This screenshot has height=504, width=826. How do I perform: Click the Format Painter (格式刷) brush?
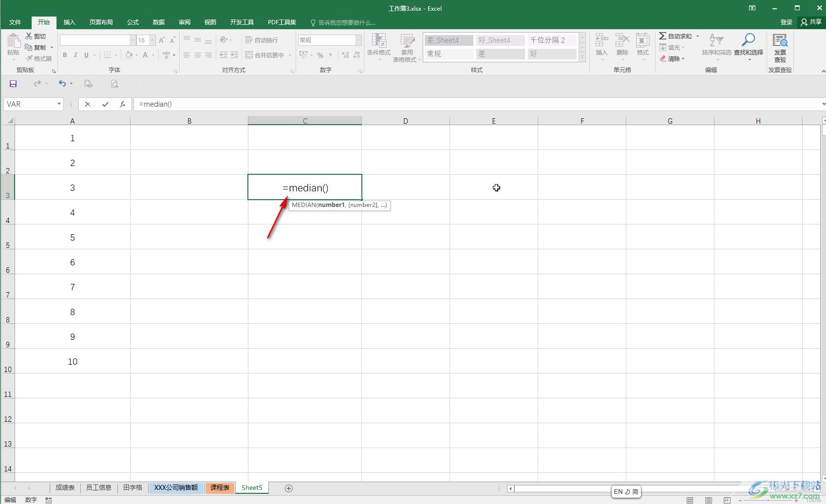coord(29,58)
